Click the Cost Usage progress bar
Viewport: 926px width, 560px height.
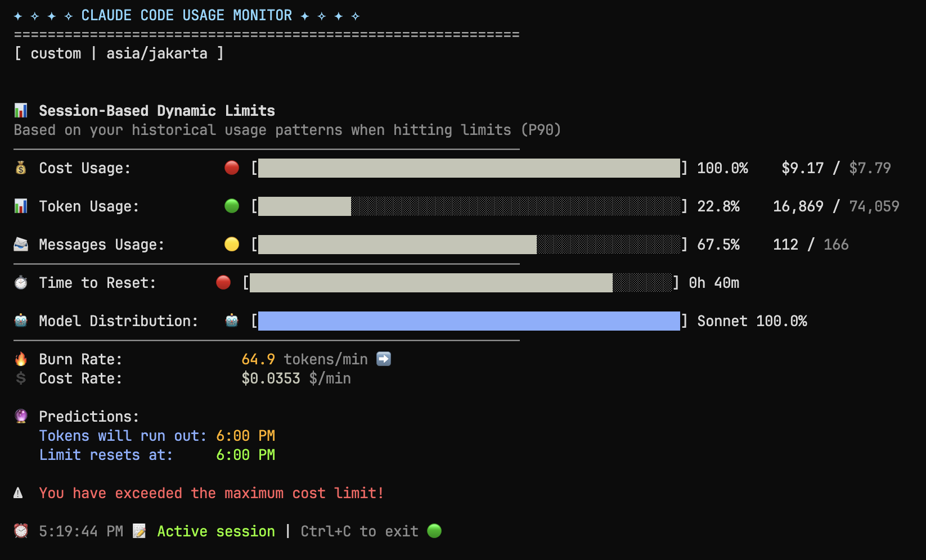point(469,168)
